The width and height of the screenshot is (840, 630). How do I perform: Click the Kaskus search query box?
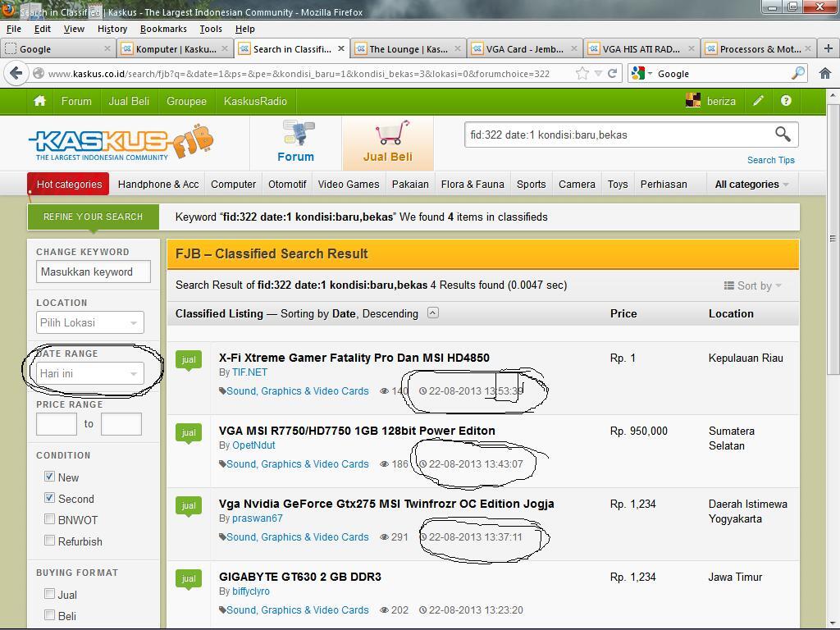click(619, 135)
